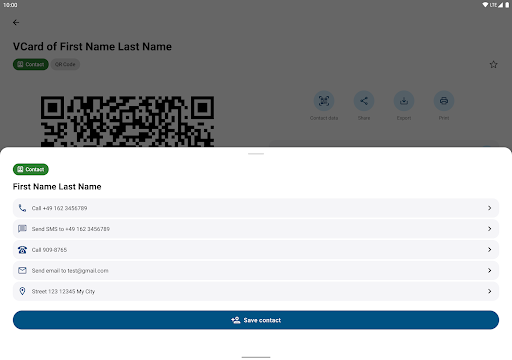Select the green Contact chip in bottom sheet
This screenshot has height=360, width=512.
31,169
